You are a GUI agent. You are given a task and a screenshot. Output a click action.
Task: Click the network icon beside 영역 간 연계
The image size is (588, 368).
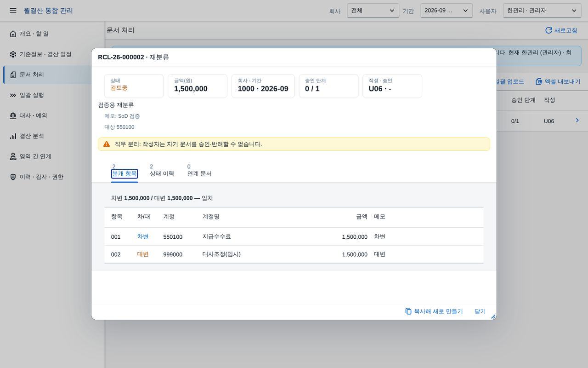pos(13,156)
